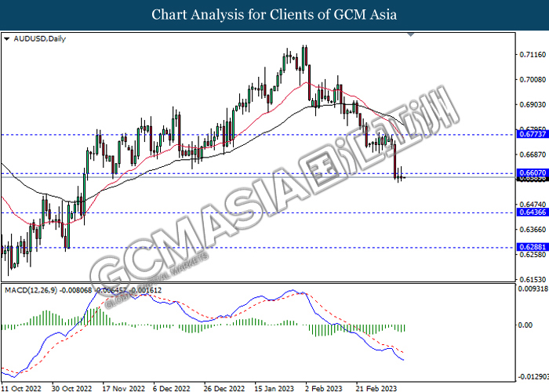
Task: Click the 0.71160 price axis value
Action: [533, 55]
